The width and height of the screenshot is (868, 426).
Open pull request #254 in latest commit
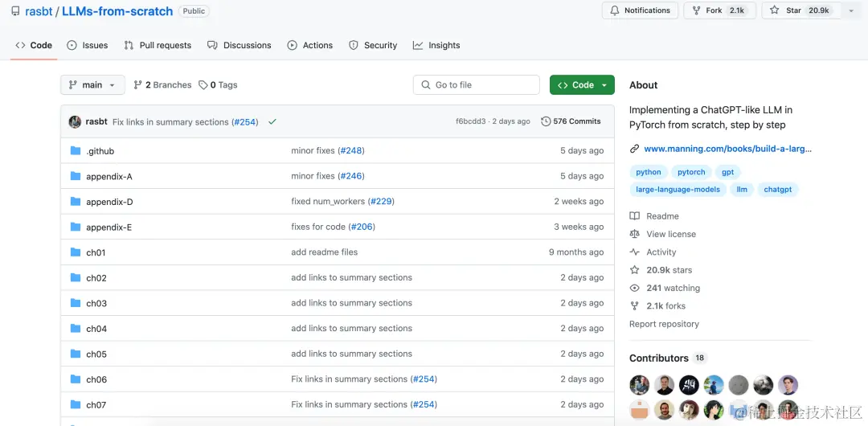click(246, 122)
